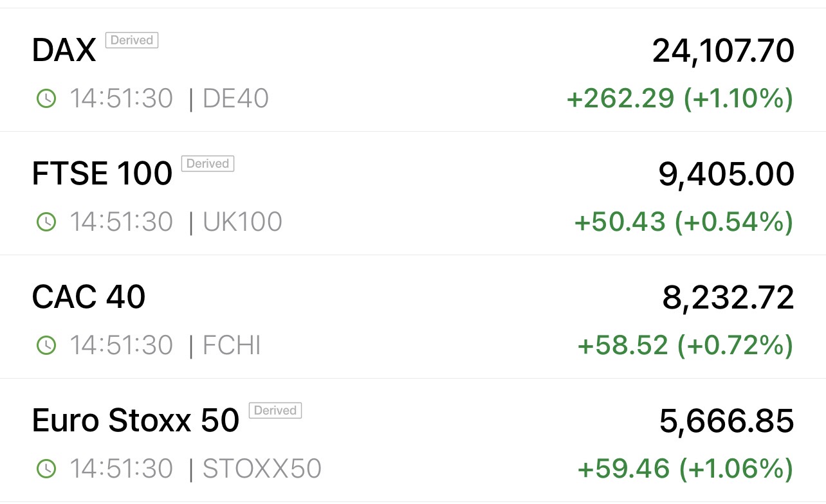Click the CAC 40 price 8,232.72
This screenshot has height=504, width=826.
coord(728,298)
